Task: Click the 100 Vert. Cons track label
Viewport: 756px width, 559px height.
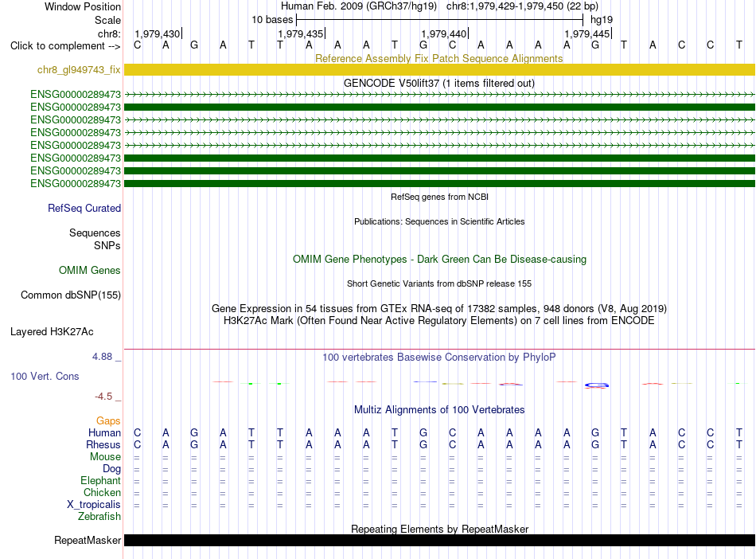Action: pyautogui.click(x=45, y=376)
